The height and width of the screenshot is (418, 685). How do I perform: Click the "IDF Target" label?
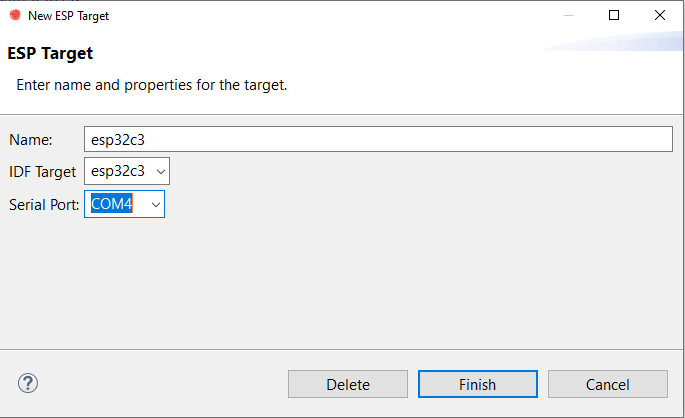pos(42,172)
